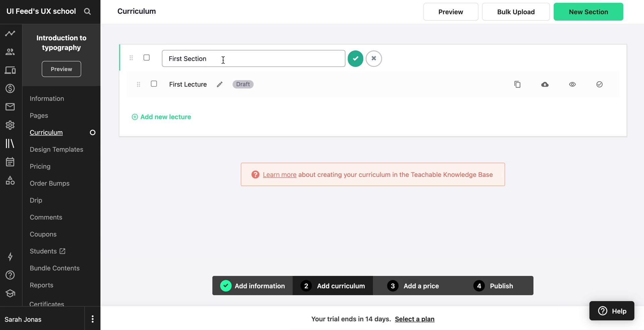644x330 pixels.
Task: Open the three-dot menu next to Sarah Jonas
Action: pos(93,319)
